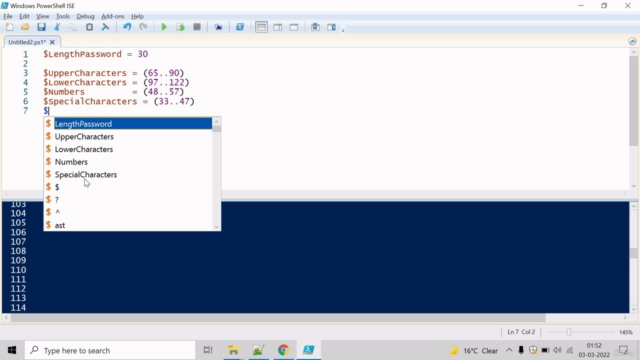640x360 pixels.
Task: Open the volume control in the tray
Action: coord(557,350)
